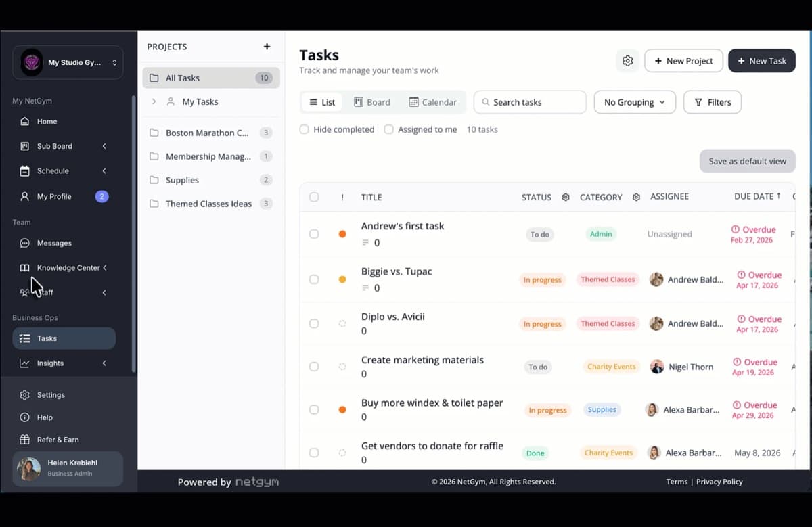Check the Create marketing materials checkbox
This screenshot has height=527, width=812.
314,367
